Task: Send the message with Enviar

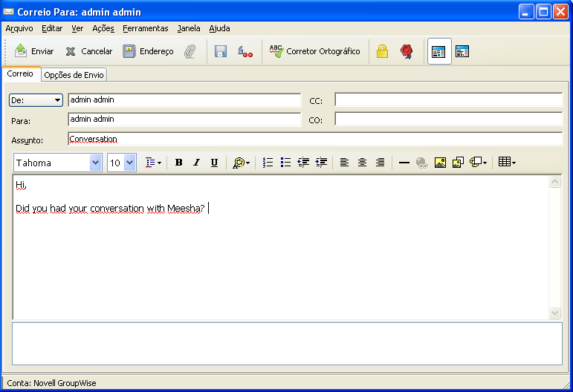Action: pyautogui.click(x=34, y=51)
